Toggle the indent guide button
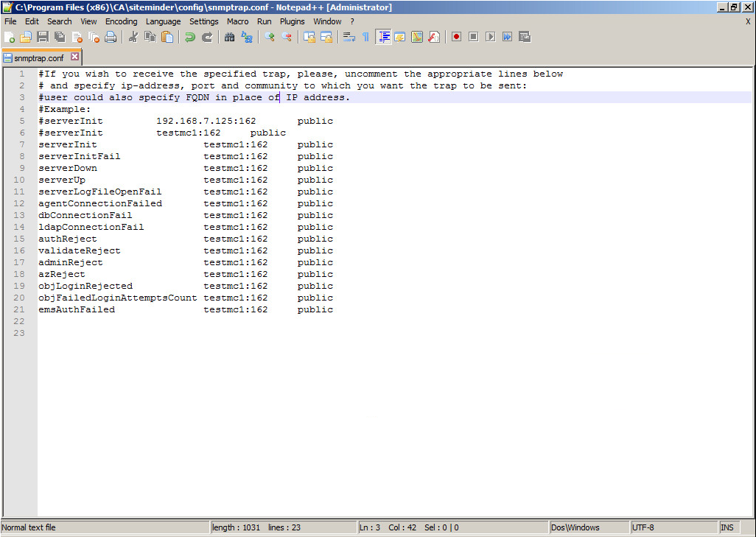 [x=383, y=37]
